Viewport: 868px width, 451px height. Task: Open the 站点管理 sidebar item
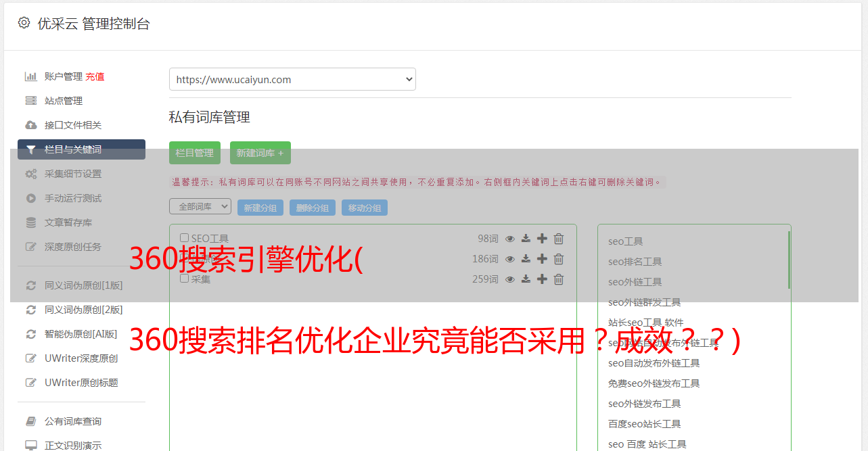(64, 101)
